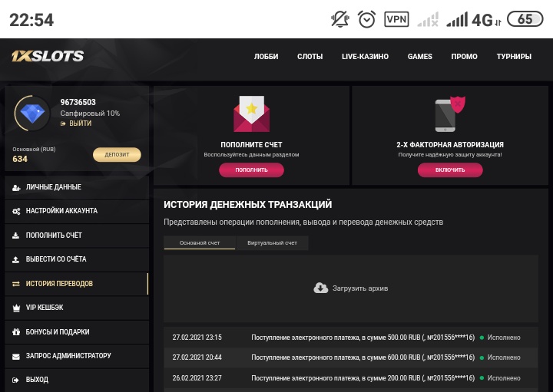
Task: Click the phone with shield icon
Action: (x=449, y=114)
